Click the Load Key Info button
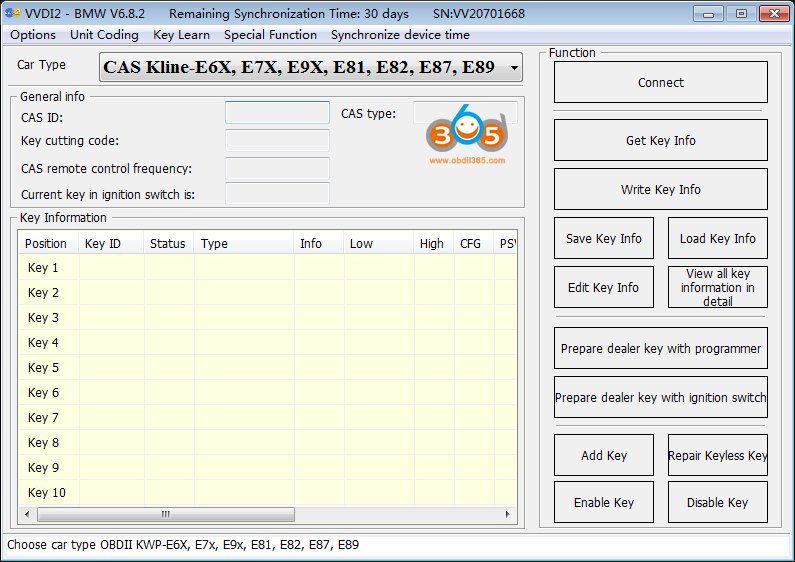 coord(717,238)
